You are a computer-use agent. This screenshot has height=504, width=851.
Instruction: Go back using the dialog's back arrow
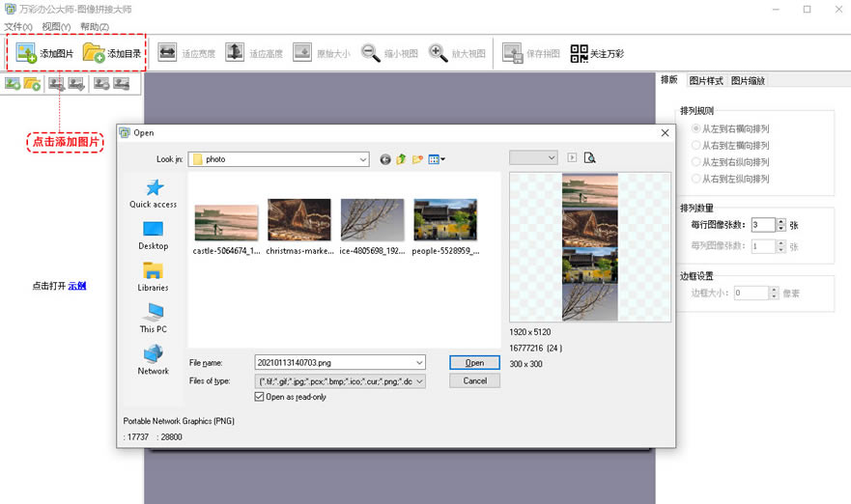pyautogui.click(x=385, y=159)
